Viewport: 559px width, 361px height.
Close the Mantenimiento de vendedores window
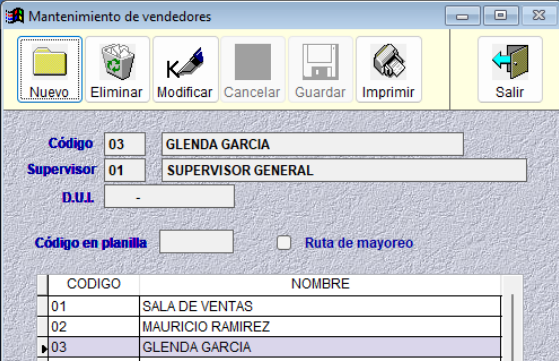(539, 16)
